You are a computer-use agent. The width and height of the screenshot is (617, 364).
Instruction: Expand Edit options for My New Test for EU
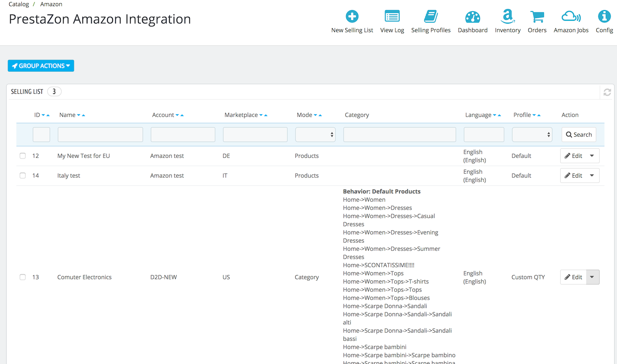[x=592, y=156]
